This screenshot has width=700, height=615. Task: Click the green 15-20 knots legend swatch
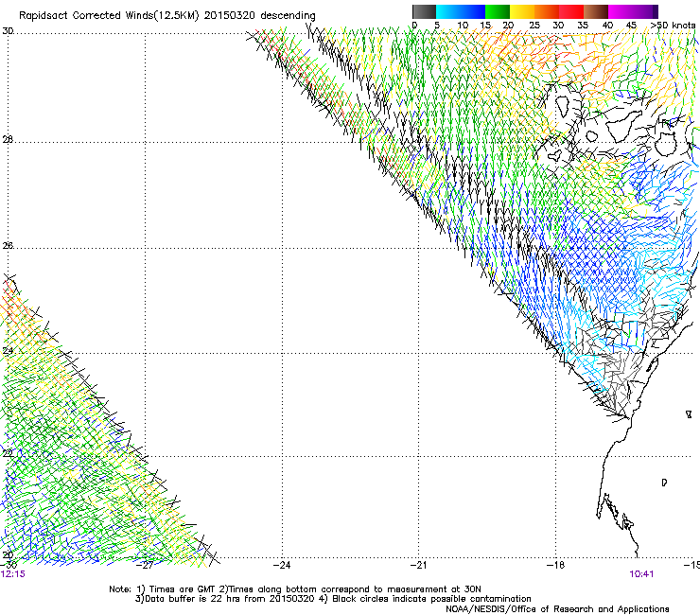[x=498, y=11]
